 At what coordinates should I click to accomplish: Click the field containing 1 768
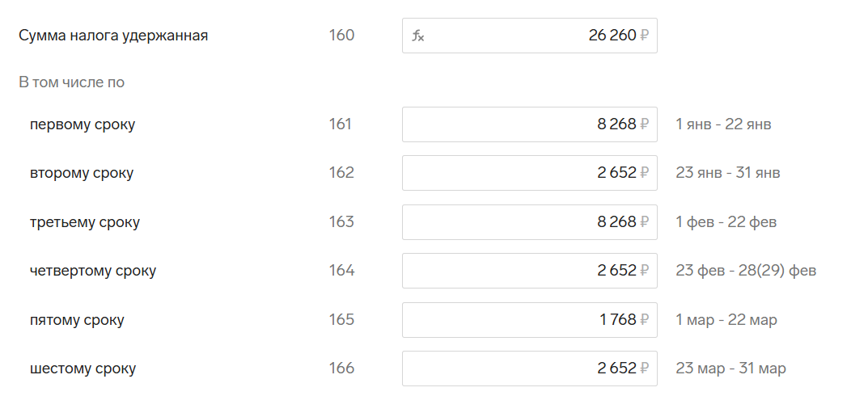(x=529, y=320)
